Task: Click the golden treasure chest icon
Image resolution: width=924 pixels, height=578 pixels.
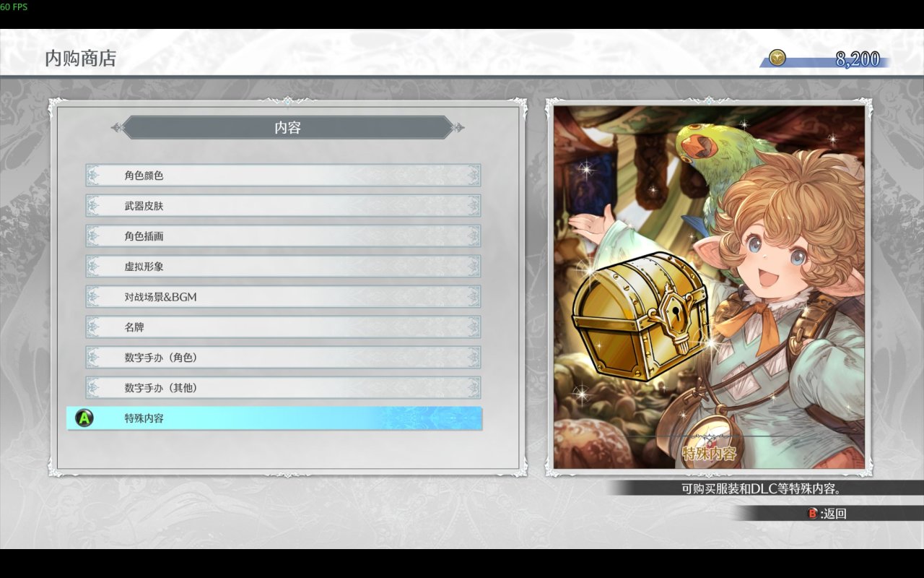Action: click(x=641, y=315)
